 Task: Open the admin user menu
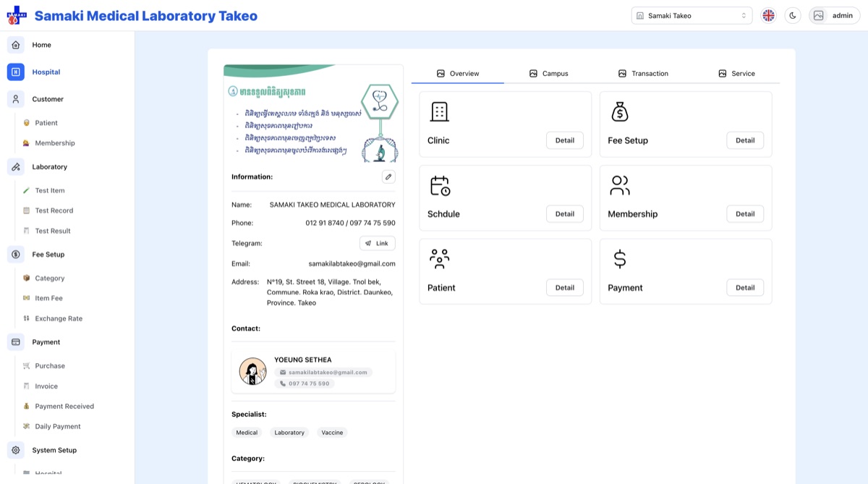click(834, 15)
